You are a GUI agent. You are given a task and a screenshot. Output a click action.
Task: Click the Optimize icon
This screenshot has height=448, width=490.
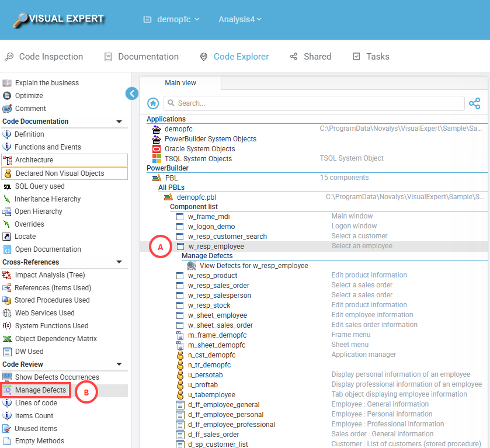point(7,96)
